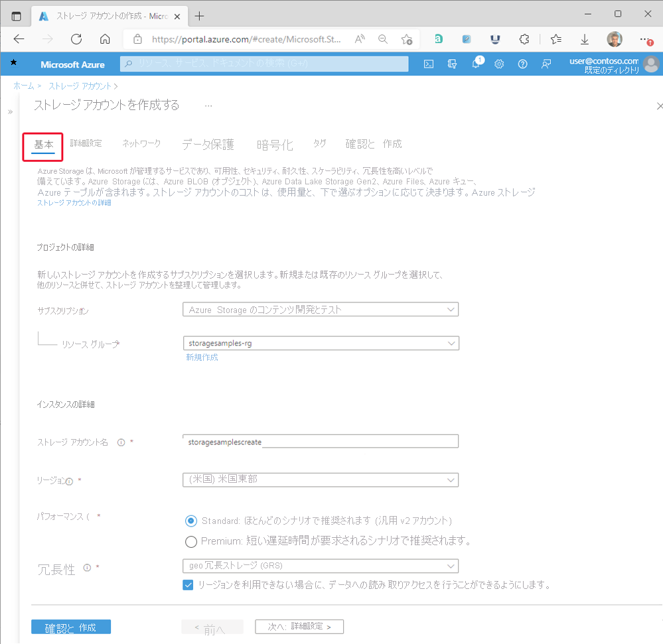Click the blue pen extension icon
The width and height of the screenshot is (663, 644).
click(x=467, y=39)
